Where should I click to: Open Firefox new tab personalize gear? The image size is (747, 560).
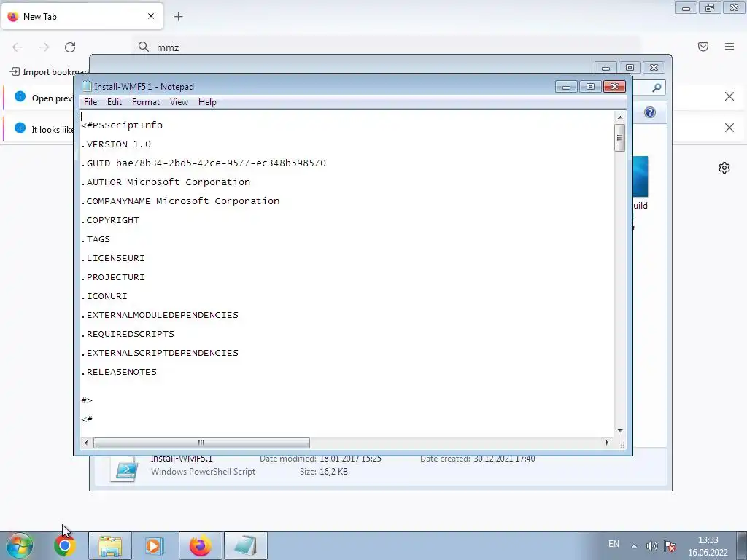pyautogui.click(x=724, y=168)
